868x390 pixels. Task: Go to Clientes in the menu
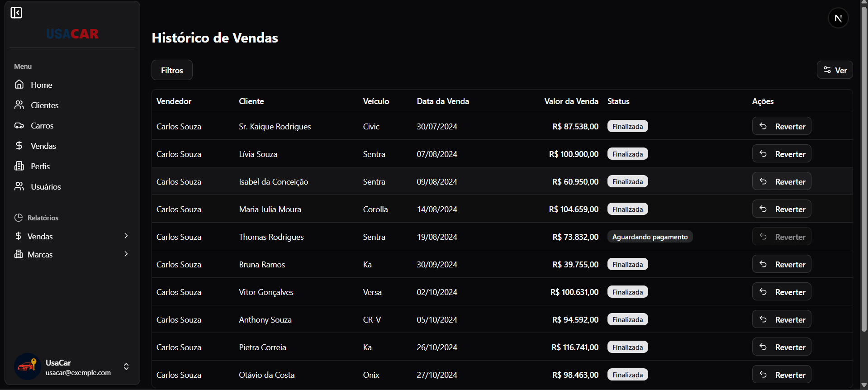[x=44, y=105]
